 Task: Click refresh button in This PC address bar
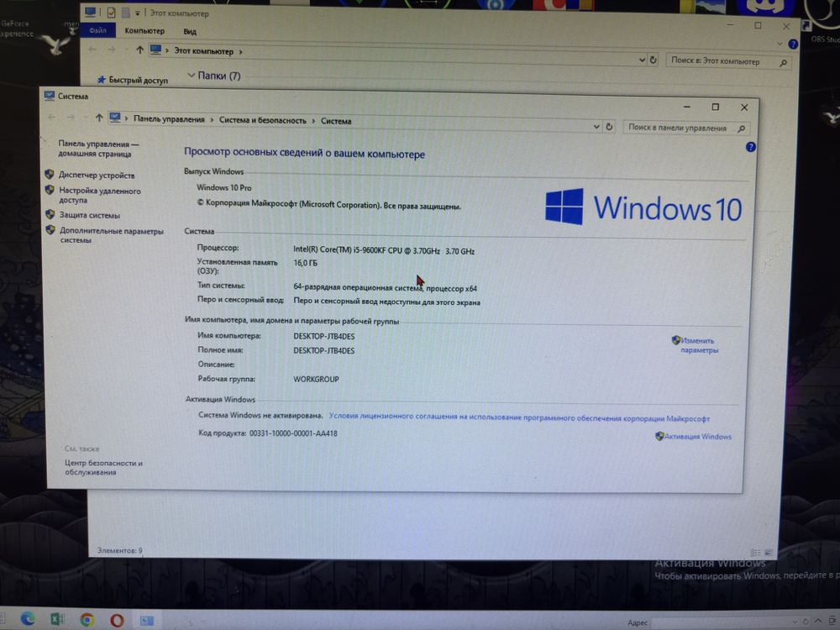coord(654,60)
